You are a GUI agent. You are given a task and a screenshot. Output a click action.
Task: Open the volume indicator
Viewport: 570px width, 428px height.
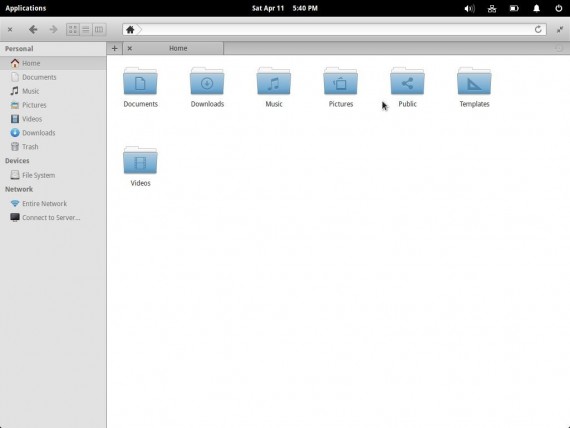click(x=469, y=8)
